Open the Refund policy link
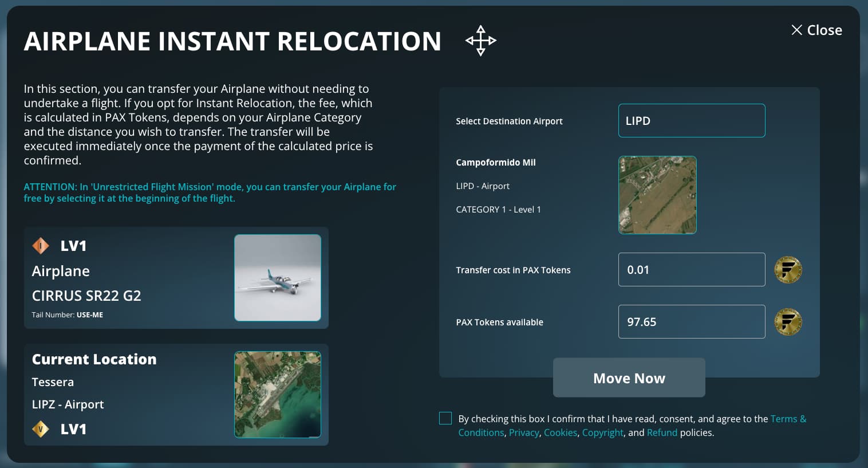The image size is (868, 468). pyautogui.click(x=662, y=432)
